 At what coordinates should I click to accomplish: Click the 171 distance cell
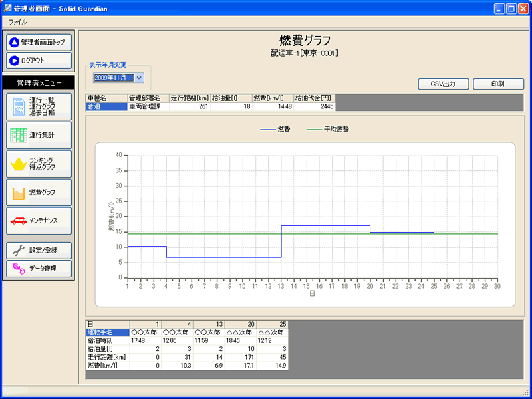[x=241, y=357]
